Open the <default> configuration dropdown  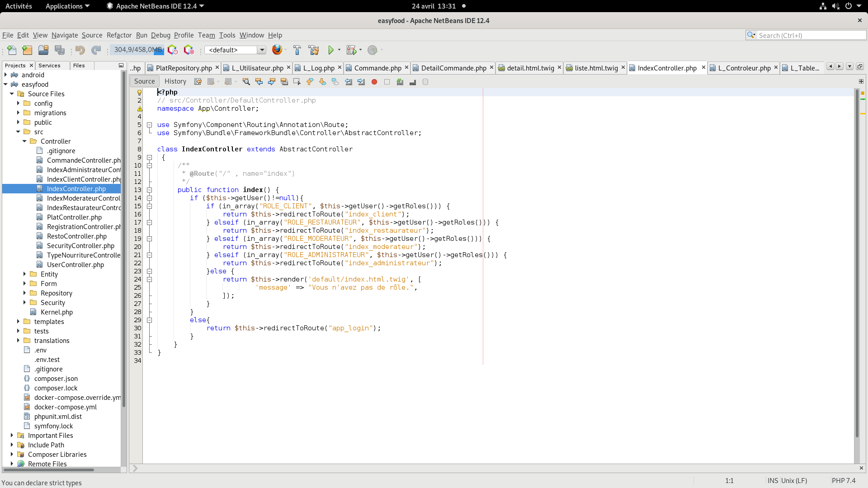pos(235,50)
